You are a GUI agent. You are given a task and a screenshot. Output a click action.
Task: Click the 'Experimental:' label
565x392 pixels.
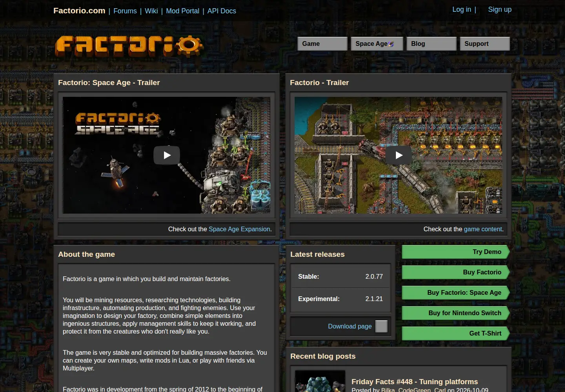319,299
